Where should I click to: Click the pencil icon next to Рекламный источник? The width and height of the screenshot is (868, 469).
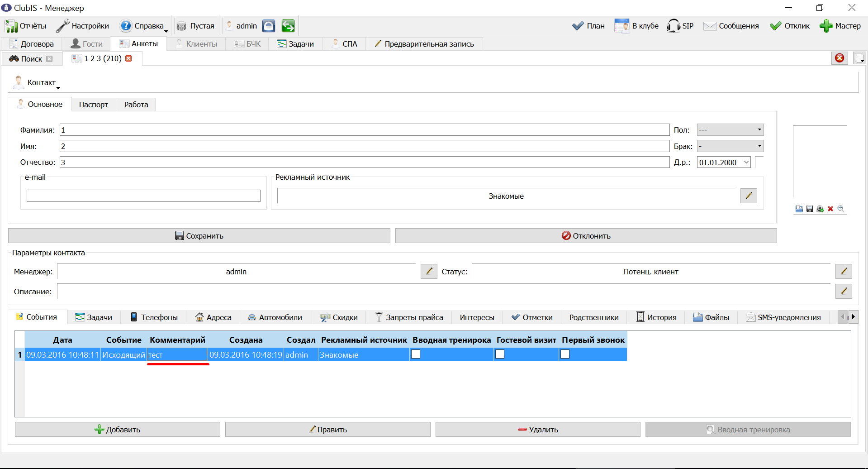tap(749, 196)
